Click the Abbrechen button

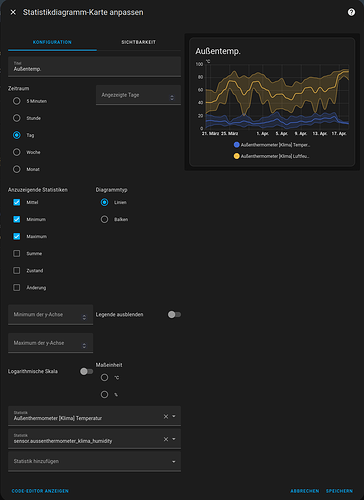click(x=305, y=491)
